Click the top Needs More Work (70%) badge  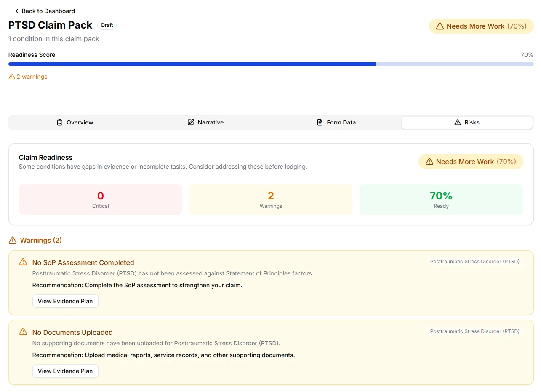pyautogui.click(x=481, y=26)
